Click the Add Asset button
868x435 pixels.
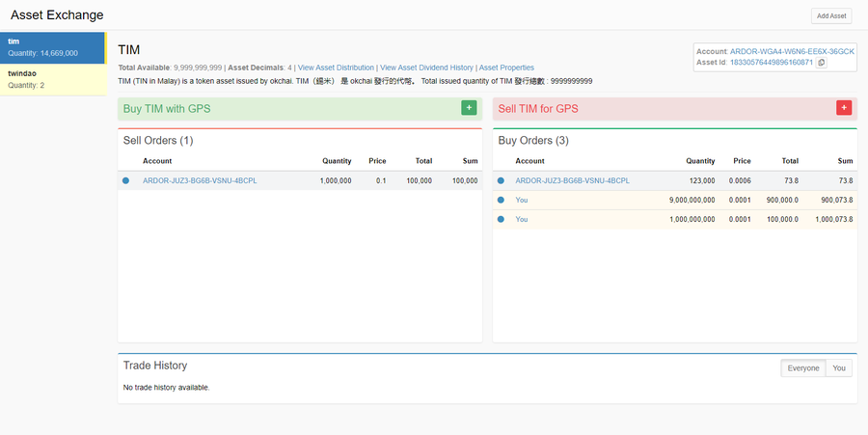click(831, 16)
